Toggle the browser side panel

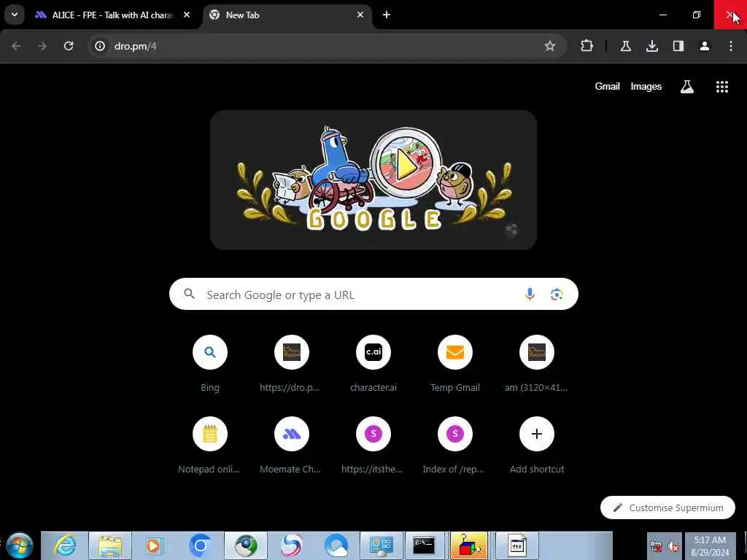point(678,46)
